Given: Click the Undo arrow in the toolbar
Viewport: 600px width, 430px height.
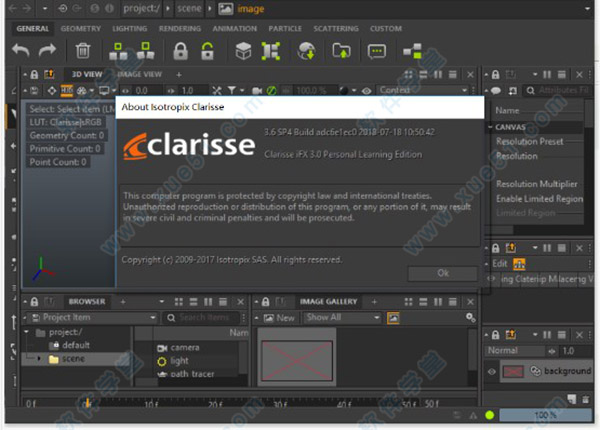Looking at the screenshot, I should point(21,50).
